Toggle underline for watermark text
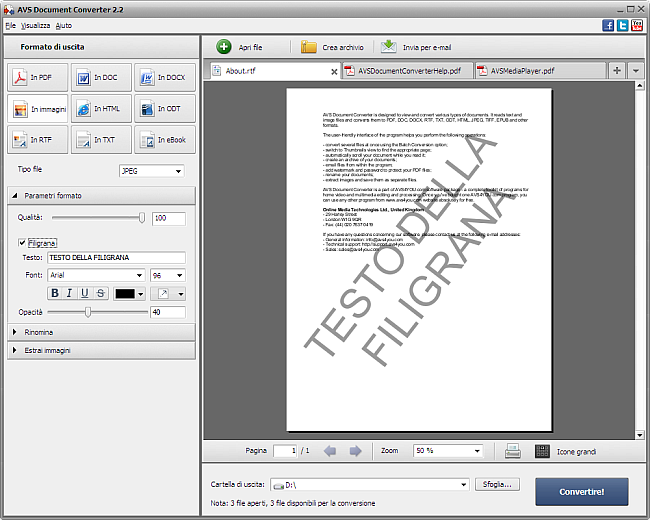650x520 pixels. tap(85, 293)
